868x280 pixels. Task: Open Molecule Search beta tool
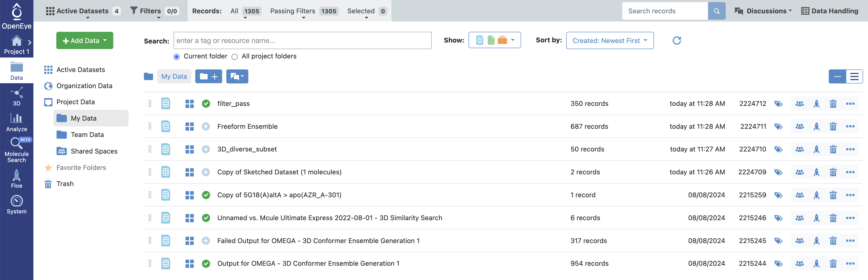[17, 150]
